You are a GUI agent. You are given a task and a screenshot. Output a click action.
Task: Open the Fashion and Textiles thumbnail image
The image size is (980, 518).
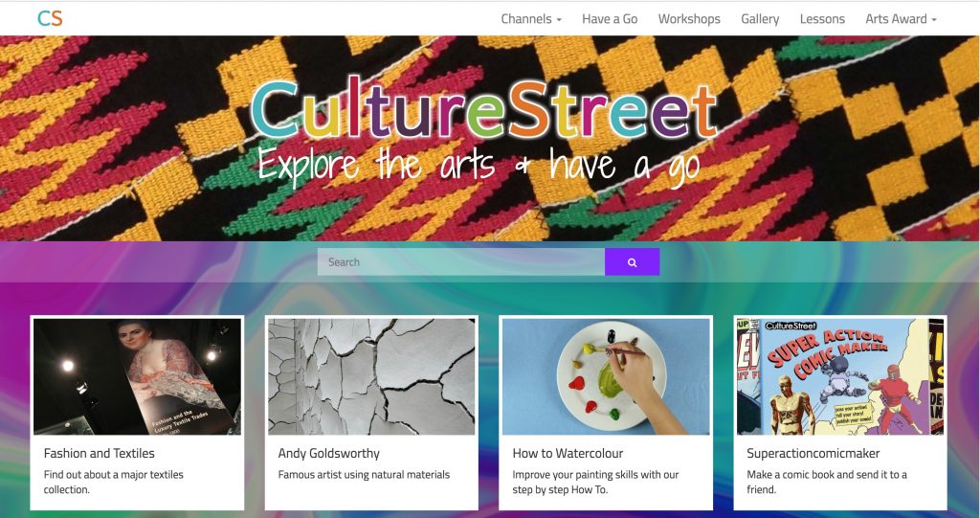[x=137, y=376]
